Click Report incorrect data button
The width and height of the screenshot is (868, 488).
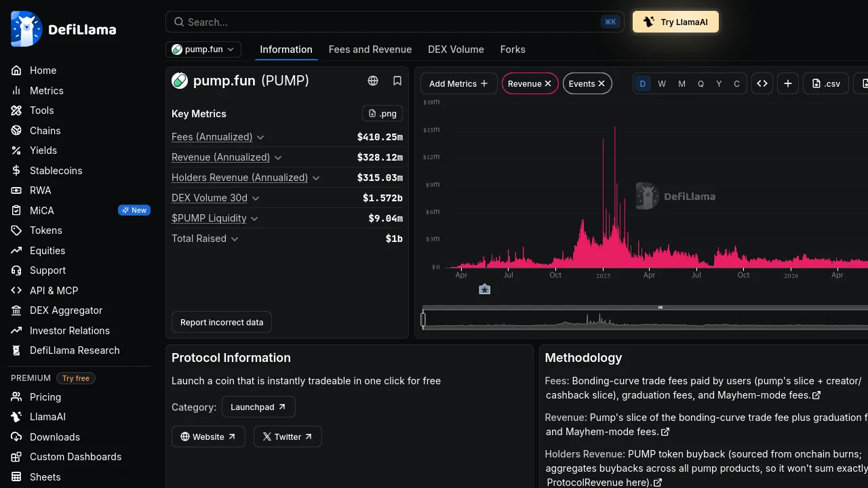[222, 322]
